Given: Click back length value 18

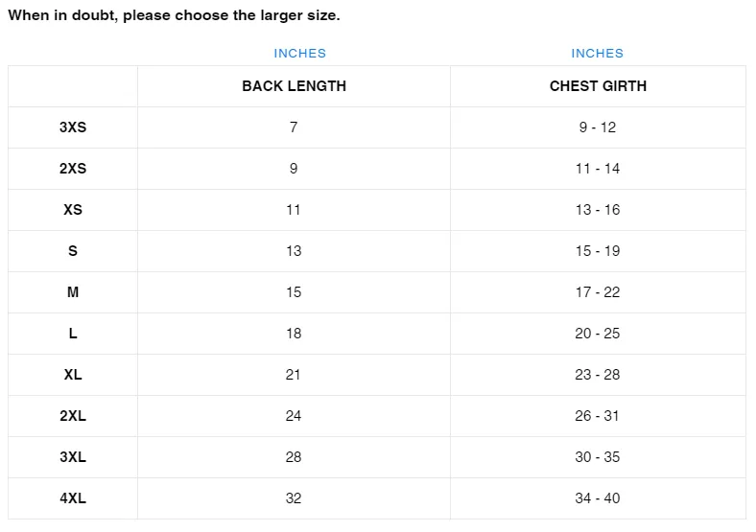Looking at the screenshot, I should (x=294, y=334).
